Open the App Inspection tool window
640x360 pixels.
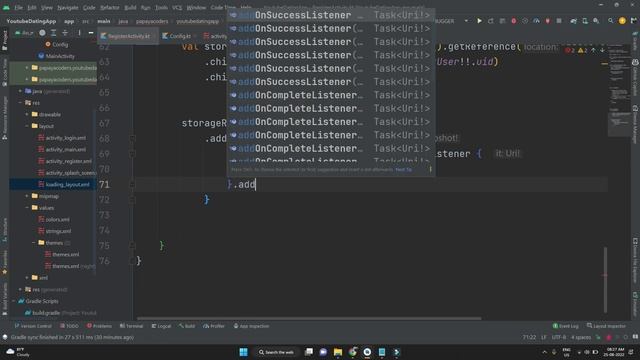pyautogui.click(x=251, y=326)
